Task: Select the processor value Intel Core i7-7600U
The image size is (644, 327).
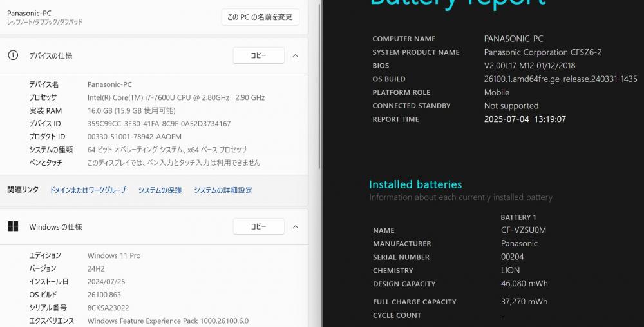Action: [x=176, y=97]
